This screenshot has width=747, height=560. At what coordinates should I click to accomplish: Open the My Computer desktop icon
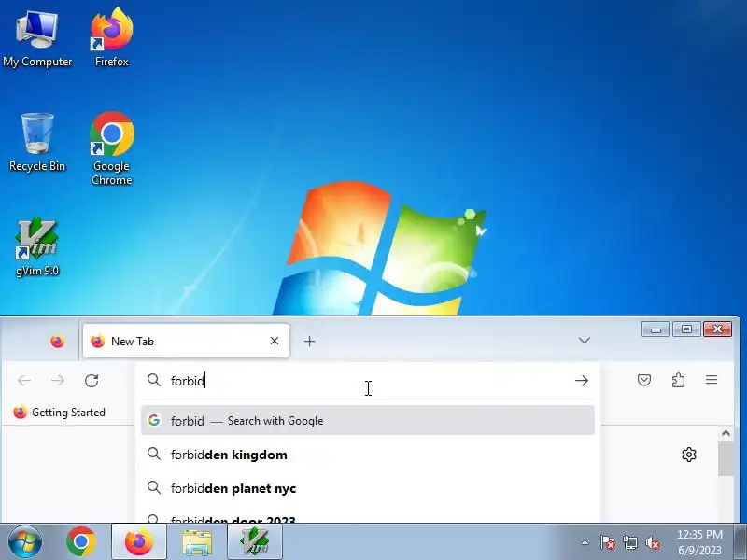click(x=37, y=40)
